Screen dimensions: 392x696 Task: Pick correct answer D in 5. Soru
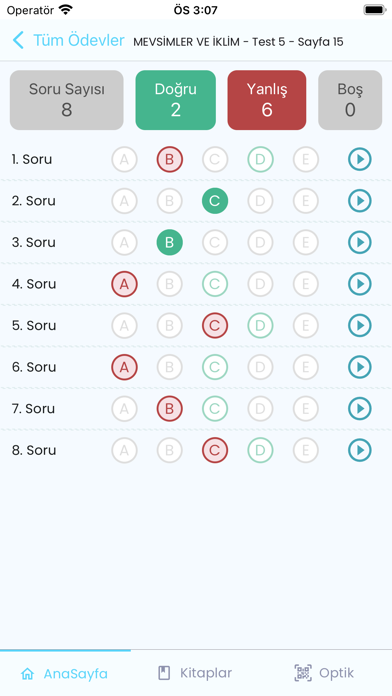(x=260, y=325)
